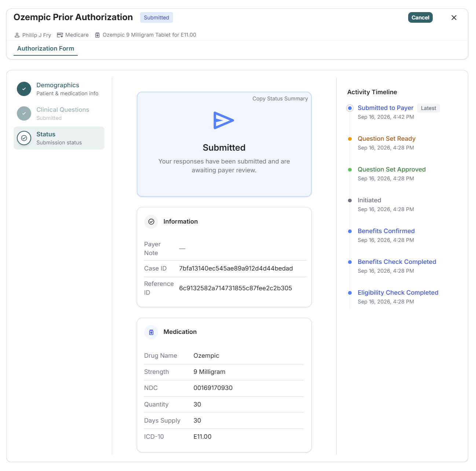Screen dimensions: 476x471
Task: Click the Clinical Questions step checkmark icon
Action: coord(24,114)
